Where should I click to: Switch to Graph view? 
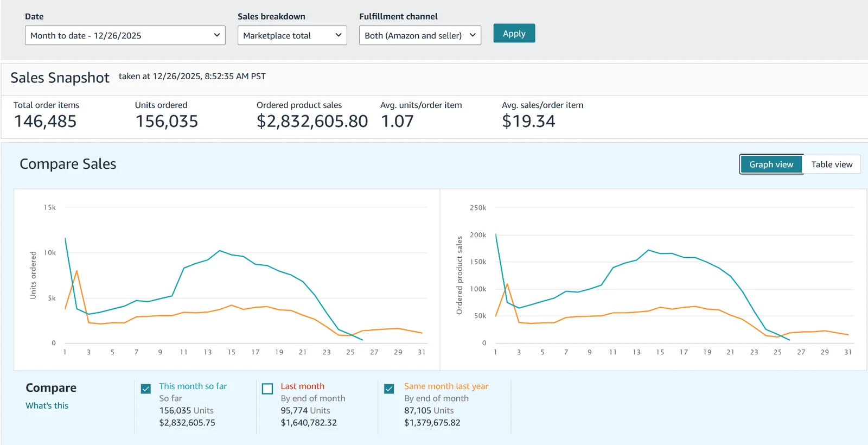771,164
